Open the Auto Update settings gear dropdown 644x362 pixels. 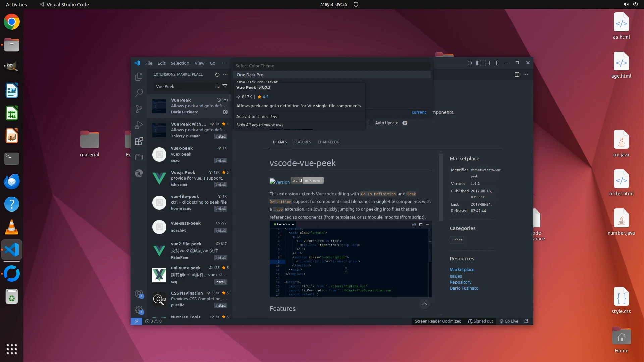click(405, 123)
